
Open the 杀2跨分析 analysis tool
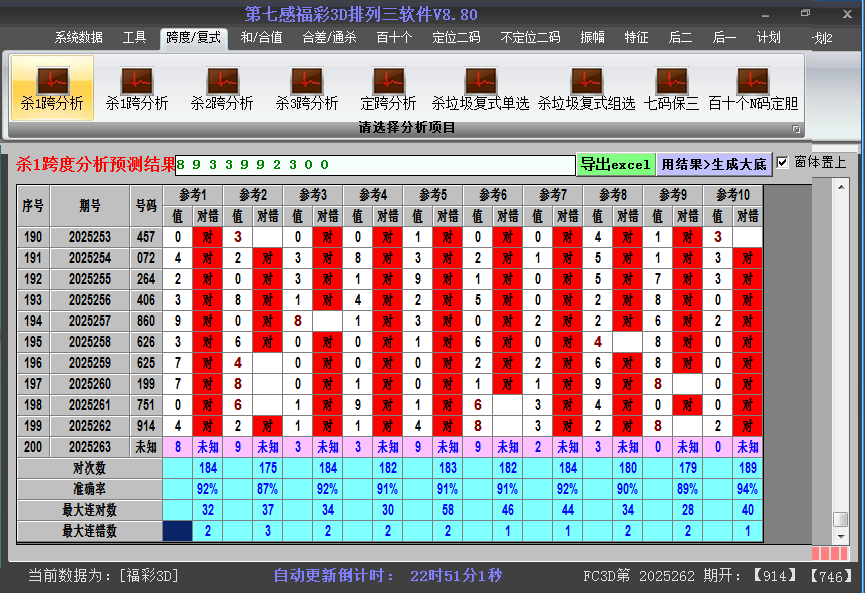[x=222, y=88]
